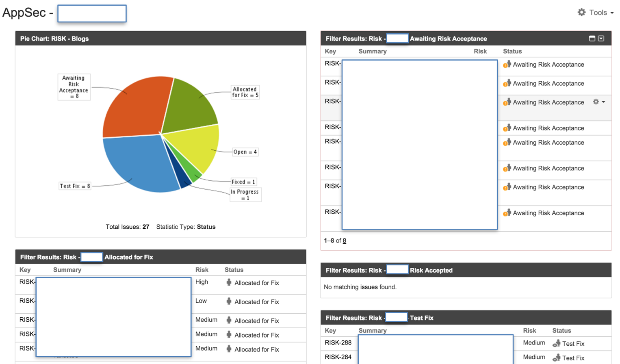Click the gear icon beside Tools in the header
This screenshot has height=364, width=620.
tap(582, 12)
